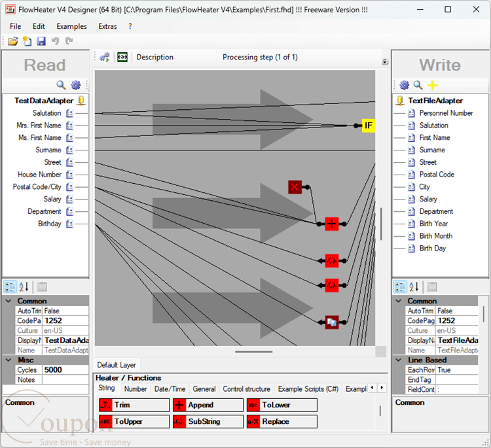Open the processing step overflow dropdown

point(385,62)
